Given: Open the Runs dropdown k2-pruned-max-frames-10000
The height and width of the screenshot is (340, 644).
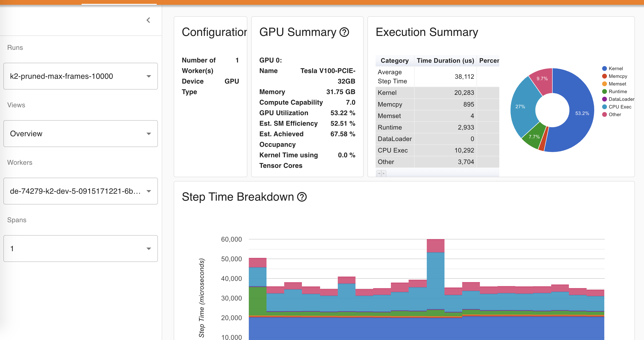Looking at the screenshot, I should tap(80, 76).
